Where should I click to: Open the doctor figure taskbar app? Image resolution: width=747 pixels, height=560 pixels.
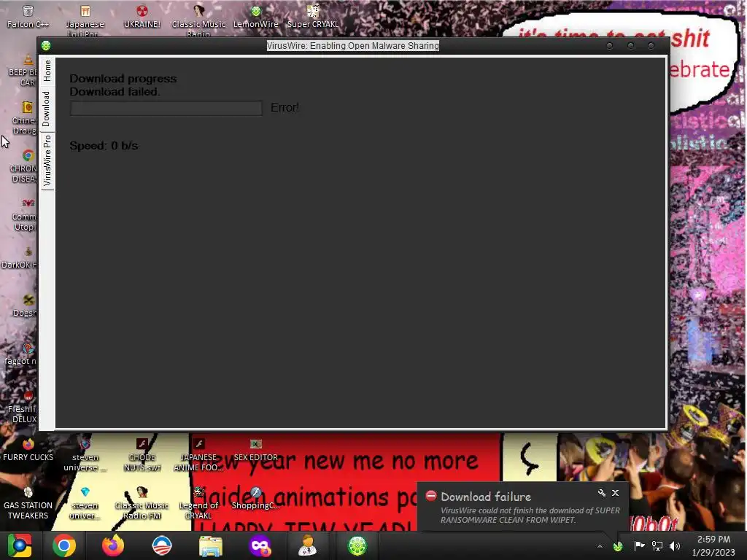[x=309, y=545]
